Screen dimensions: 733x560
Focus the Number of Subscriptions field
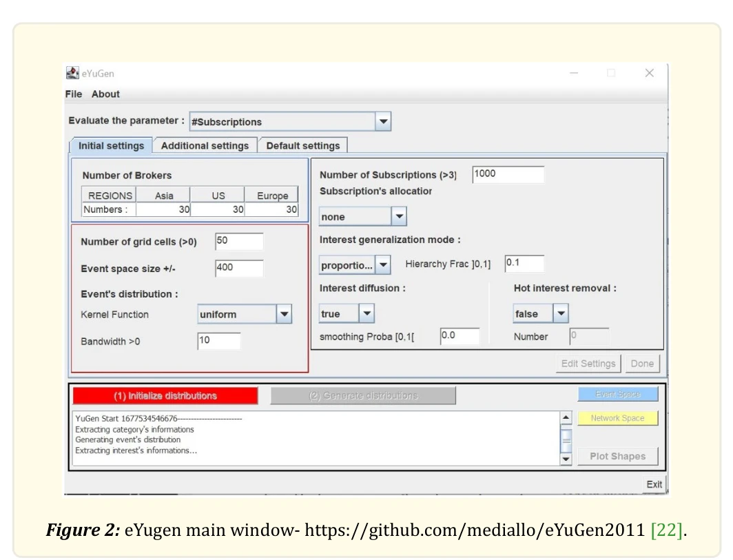508,174
